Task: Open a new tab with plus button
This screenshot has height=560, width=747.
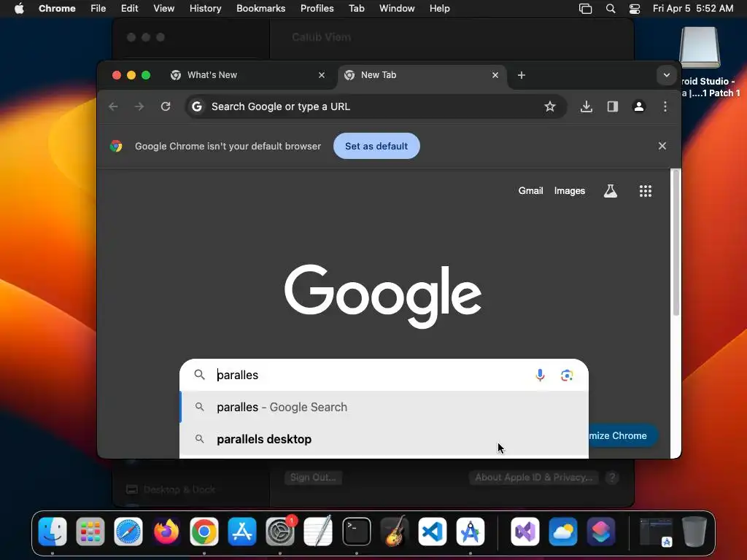Action: [x=521, y=75]
